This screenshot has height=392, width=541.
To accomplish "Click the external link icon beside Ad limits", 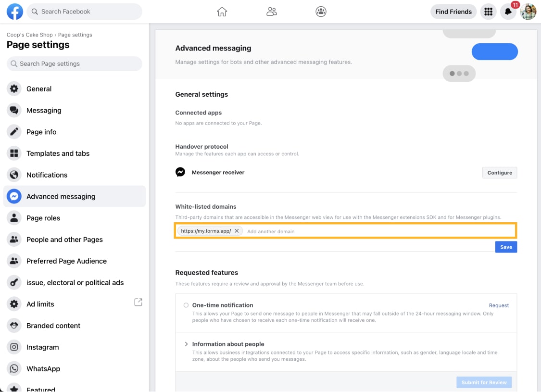I will coord(138,302).
